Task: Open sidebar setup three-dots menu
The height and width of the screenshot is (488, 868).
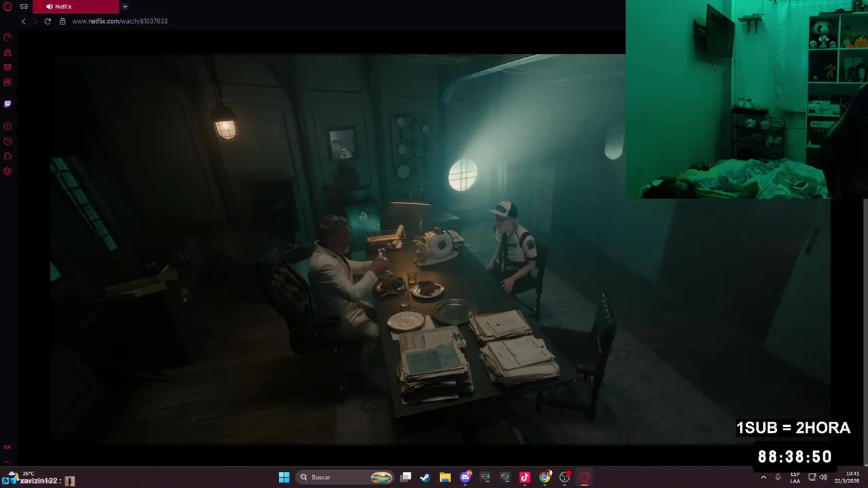Action: pos(7,462)
